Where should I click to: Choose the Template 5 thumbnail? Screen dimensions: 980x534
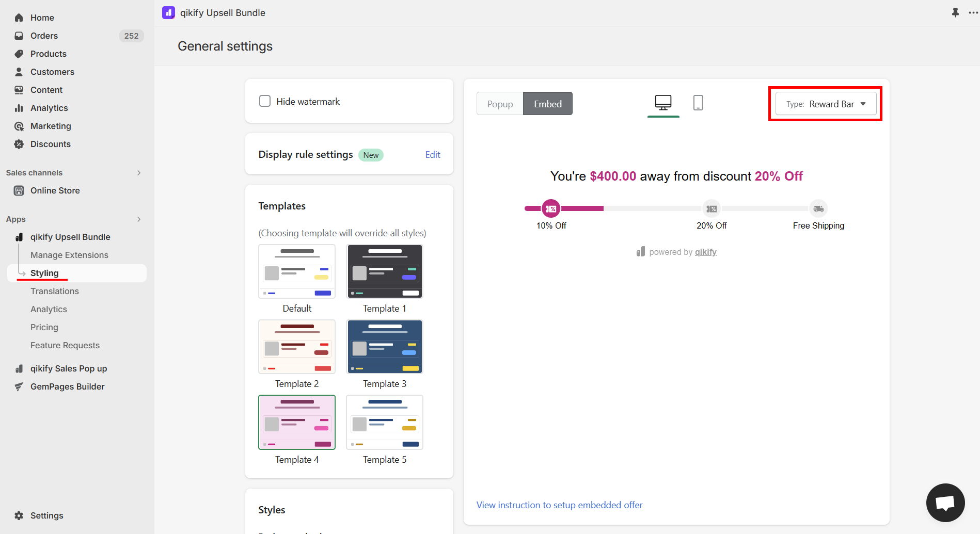[385, 422]
